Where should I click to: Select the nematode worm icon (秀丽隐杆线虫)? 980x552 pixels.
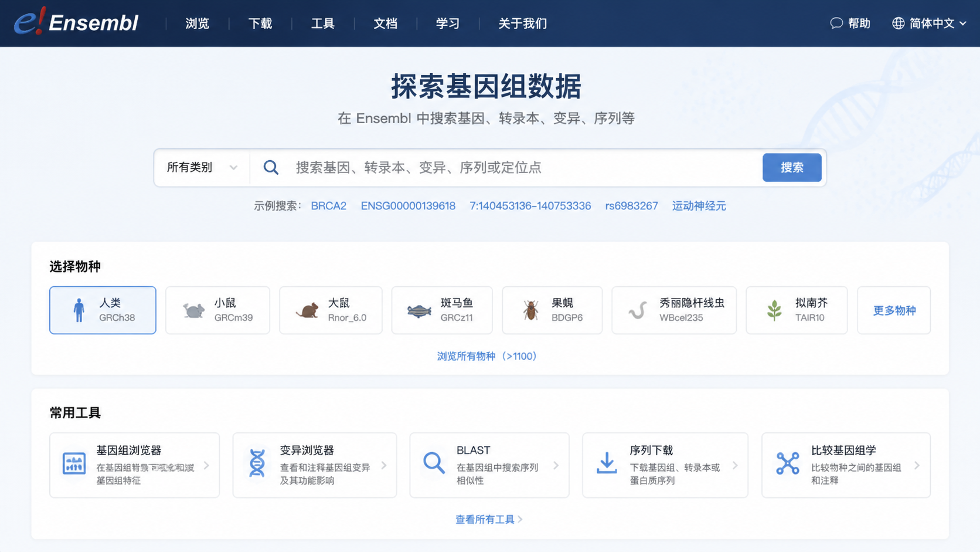637,310
